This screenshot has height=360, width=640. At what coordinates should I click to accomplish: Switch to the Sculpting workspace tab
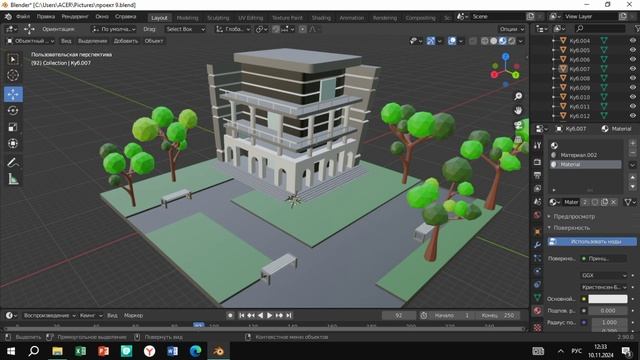pyautogui.click(x=218, y=18)
